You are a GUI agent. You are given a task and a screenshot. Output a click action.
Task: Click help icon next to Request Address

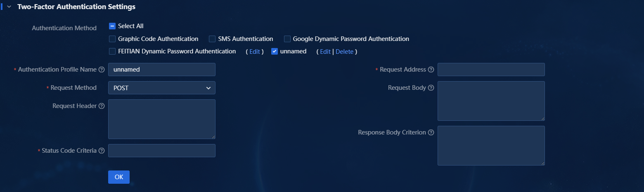tap(431, 70)
